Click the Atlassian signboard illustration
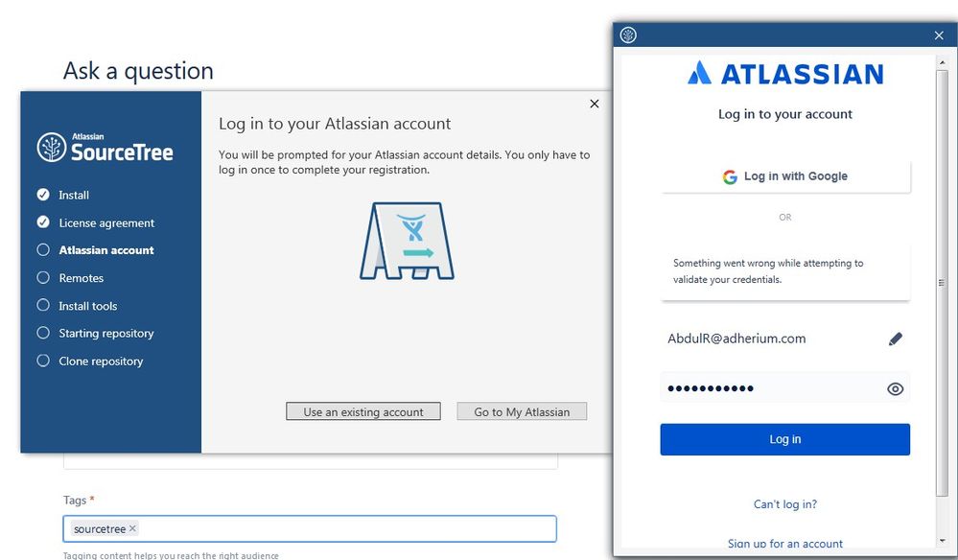 [x=407, y=242]
